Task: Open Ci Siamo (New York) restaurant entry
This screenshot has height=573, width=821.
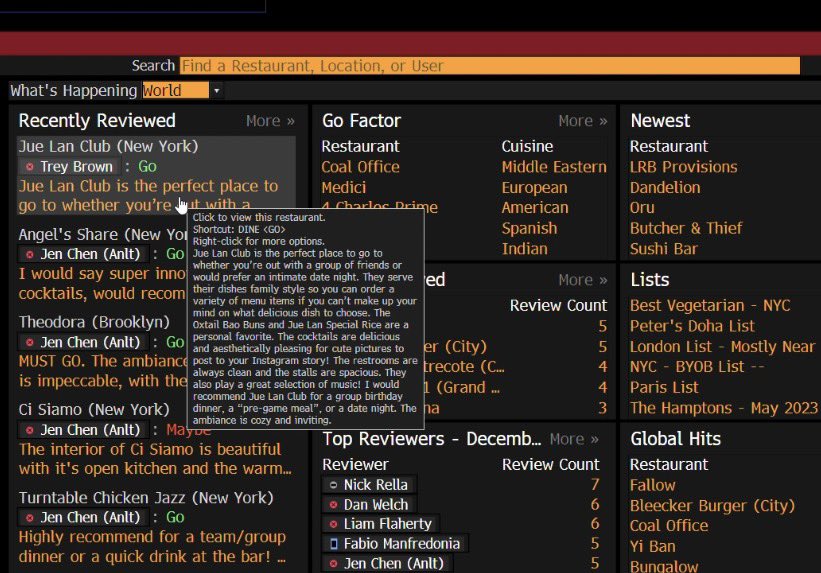Action: (x=94, y=410)
